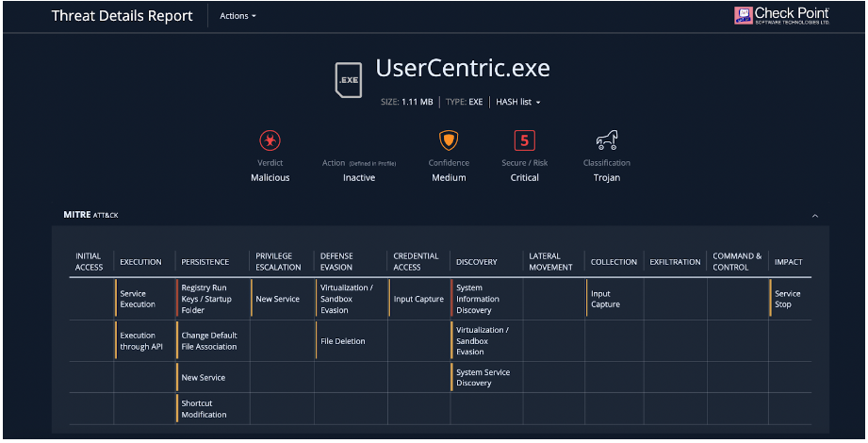Select the DEFENSE EVASION column header
This screenshot has width=868, height=443.
(336, 261)
